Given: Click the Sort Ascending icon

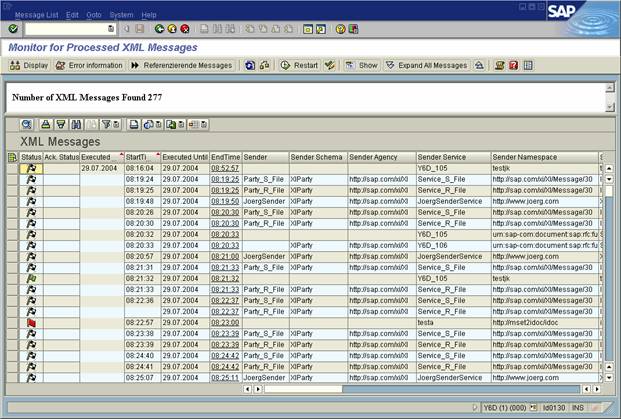Looking at the screenshot, I should [x=46, y=125].
